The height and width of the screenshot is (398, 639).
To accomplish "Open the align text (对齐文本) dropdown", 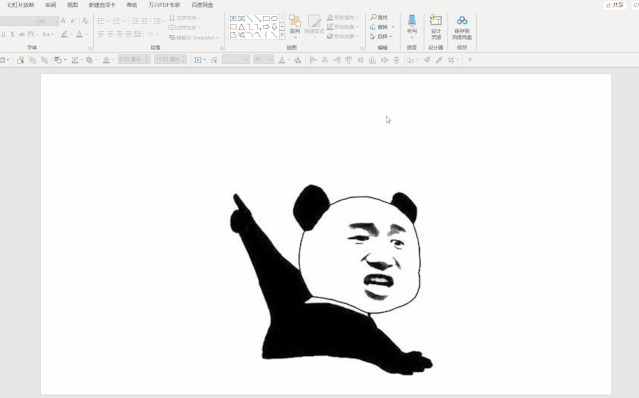I will point(185,27).
